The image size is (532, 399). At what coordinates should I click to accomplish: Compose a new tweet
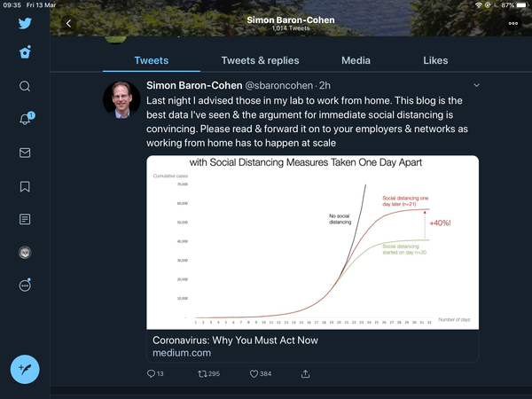[25, 368]
